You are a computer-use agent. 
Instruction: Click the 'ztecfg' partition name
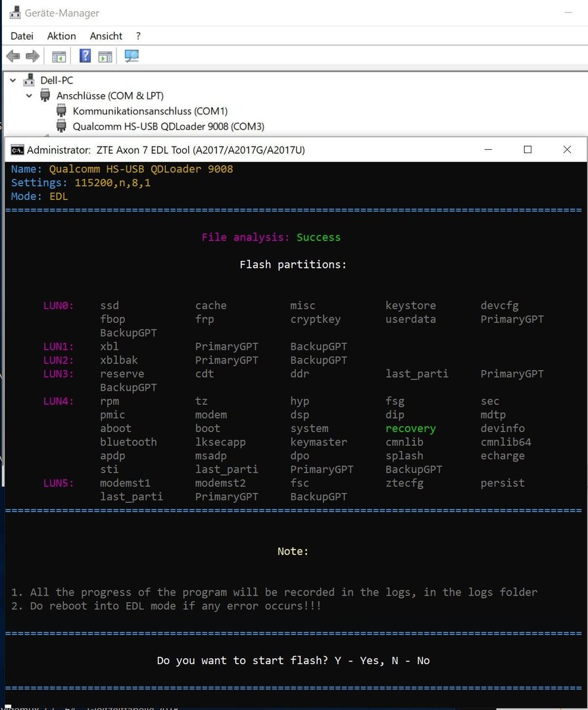[404, 484]
